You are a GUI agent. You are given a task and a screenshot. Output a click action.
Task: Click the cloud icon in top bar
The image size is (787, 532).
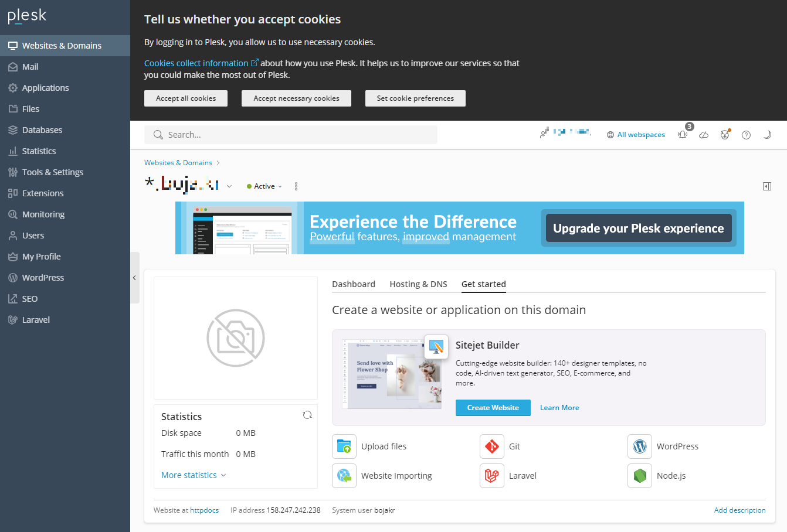tap(704, 135)
